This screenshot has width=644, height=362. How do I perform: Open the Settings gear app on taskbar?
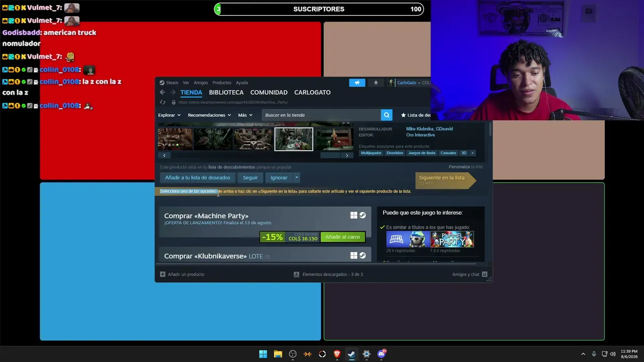[366, 354]
